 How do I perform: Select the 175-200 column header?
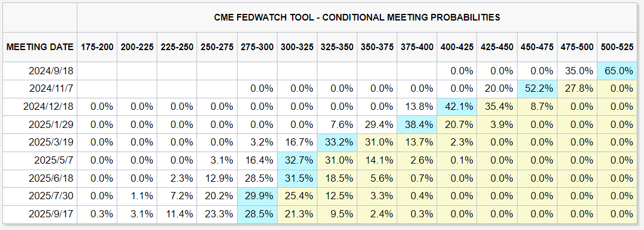(x=97, y=47)
